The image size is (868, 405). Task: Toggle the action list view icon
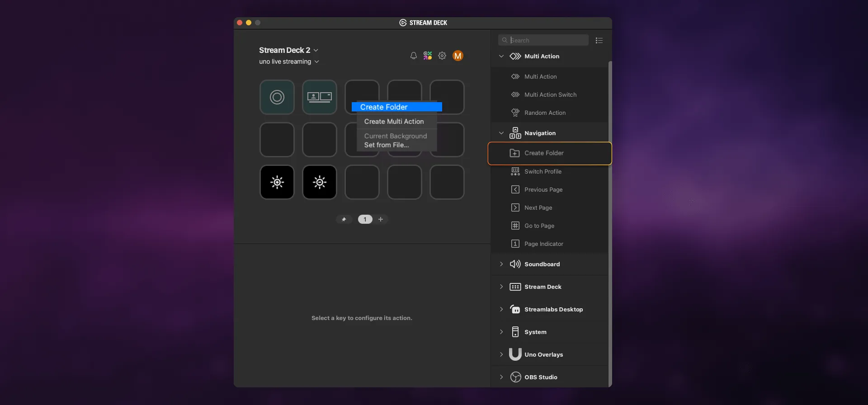pos(599,40)
